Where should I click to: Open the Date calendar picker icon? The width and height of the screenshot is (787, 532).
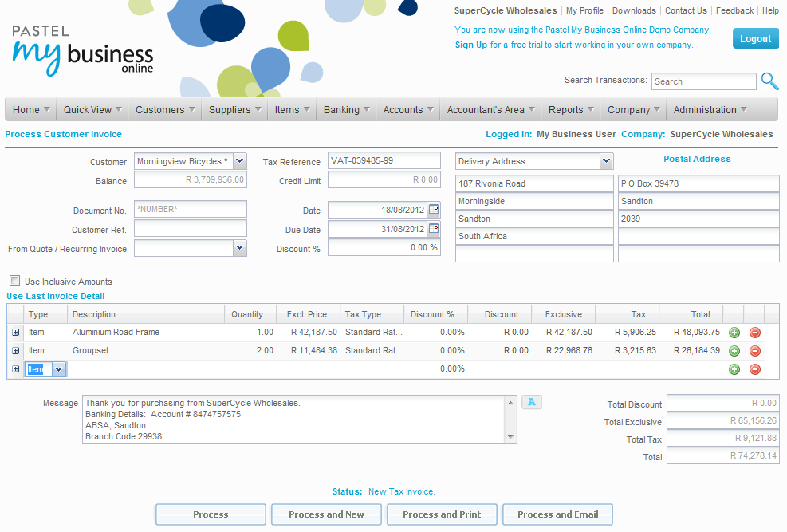434,210
